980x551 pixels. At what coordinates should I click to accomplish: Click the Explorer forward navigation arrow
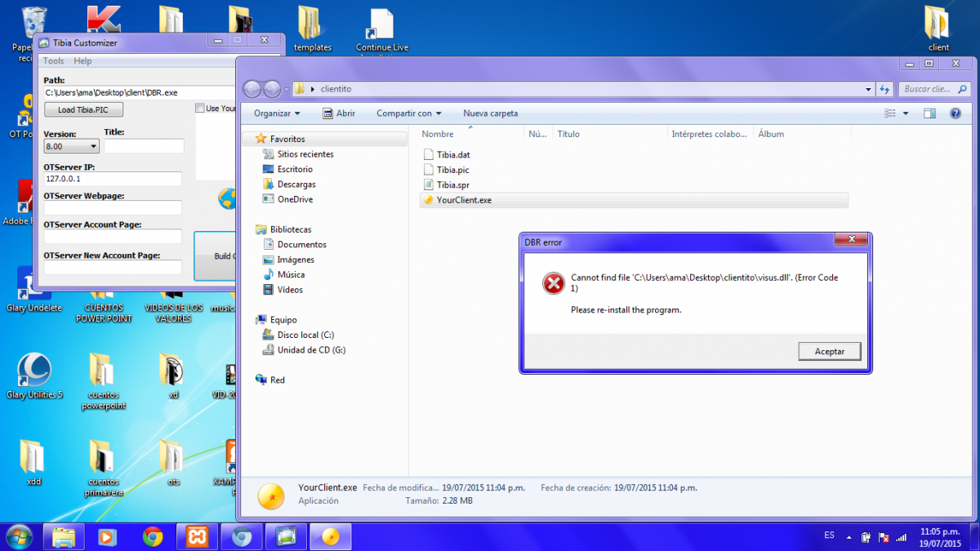click(x=272, y=89)
